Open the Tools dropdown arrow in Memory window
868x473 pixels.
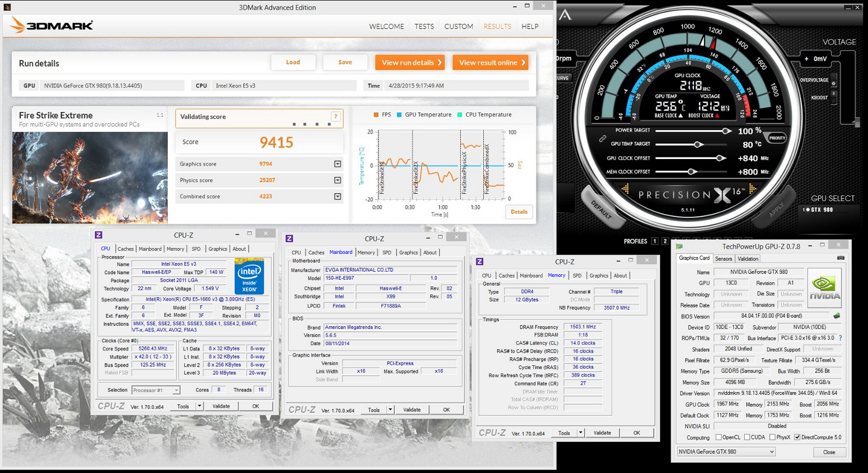[x=580, y=433]
